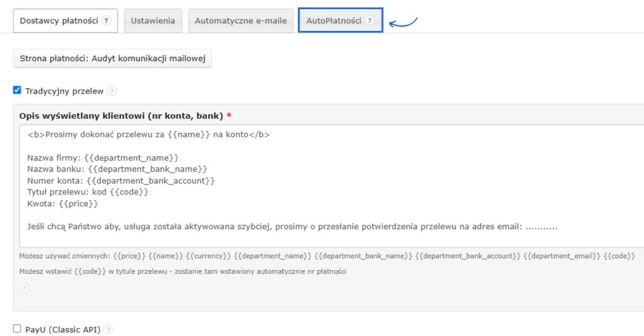
Task: Open help icon next to PayU (Classic API)
Action: [x=108, y=329]
